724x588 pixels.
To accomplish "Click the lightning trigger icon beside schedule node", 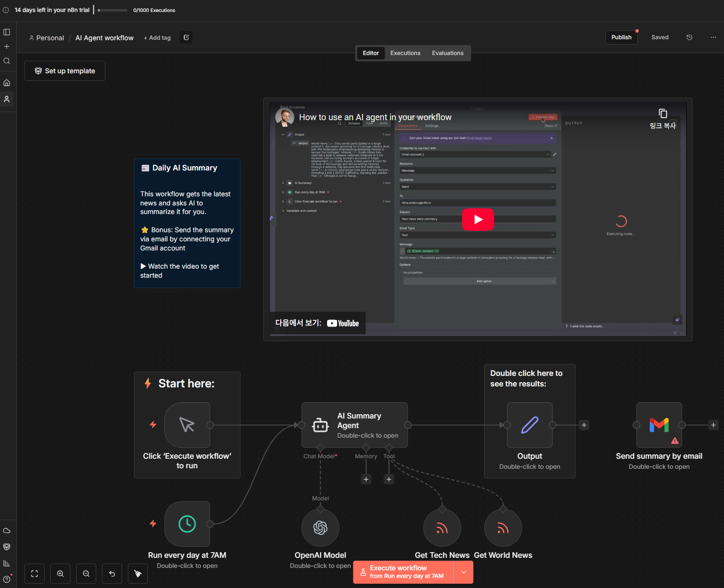I will coord(153,524).
